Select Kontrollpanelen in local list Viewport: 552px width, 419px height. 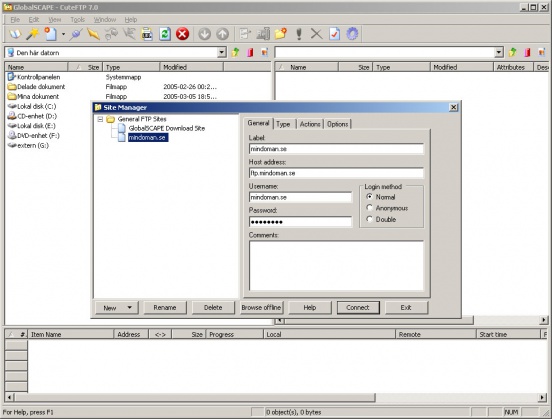(x=39, y=77)
